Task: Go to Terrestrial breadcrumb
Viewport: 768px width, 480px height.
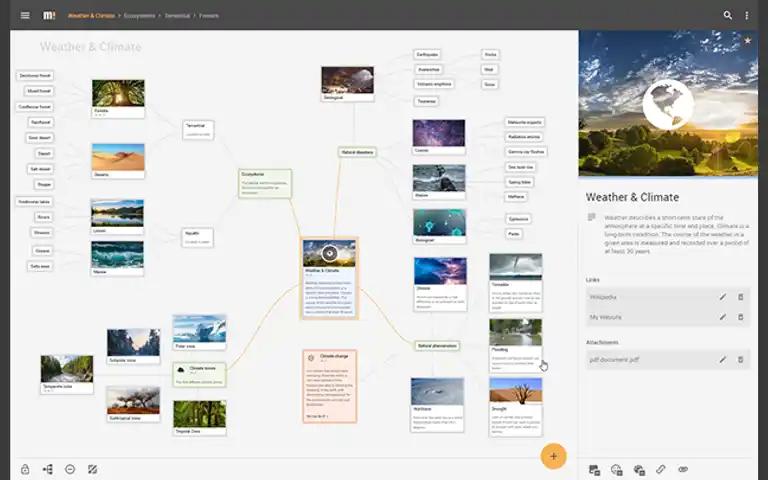Action: point(177,16)
